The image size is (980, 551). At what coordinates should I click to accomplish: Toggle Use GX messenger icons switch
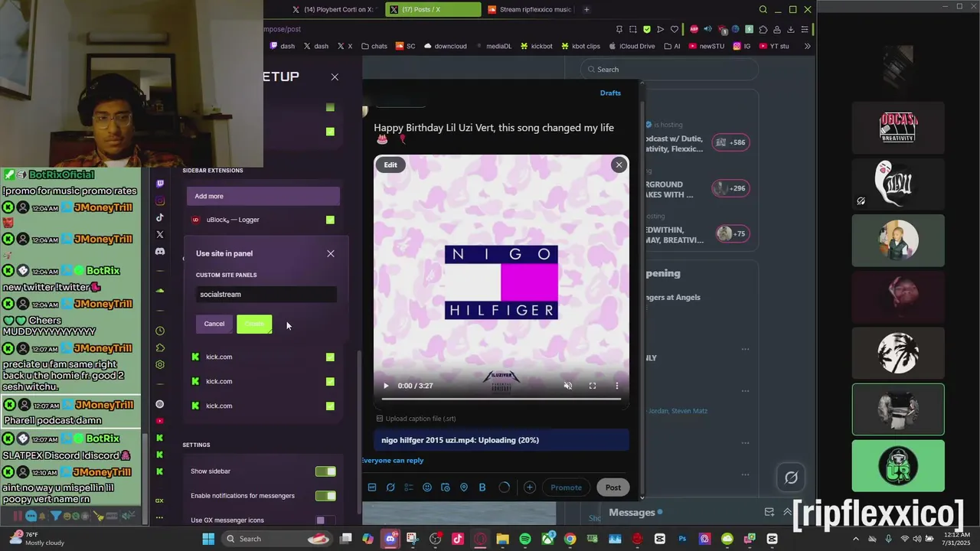[x=325, y=520]
